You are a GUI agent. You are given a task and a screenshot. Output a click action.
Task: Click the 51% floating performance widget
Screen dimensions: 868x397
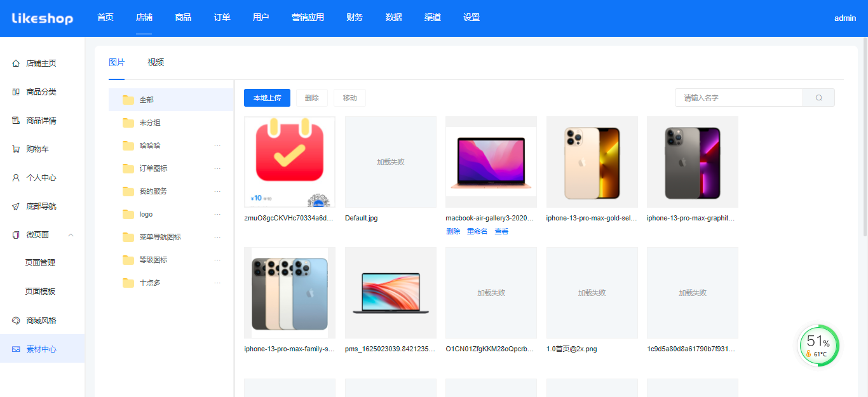pos(819,346)
